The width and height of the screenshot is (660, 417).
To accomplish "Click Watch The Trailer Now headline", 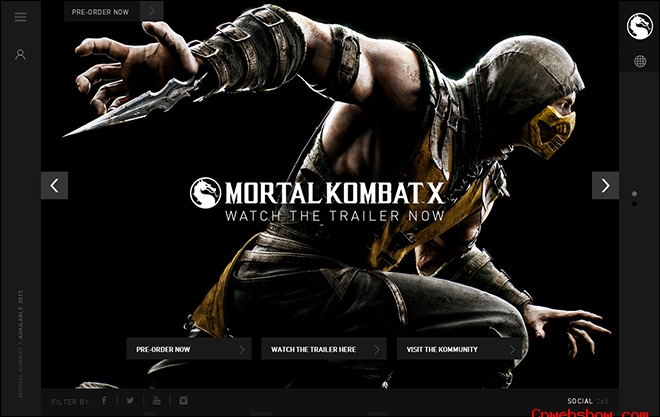I will (335, 216).
